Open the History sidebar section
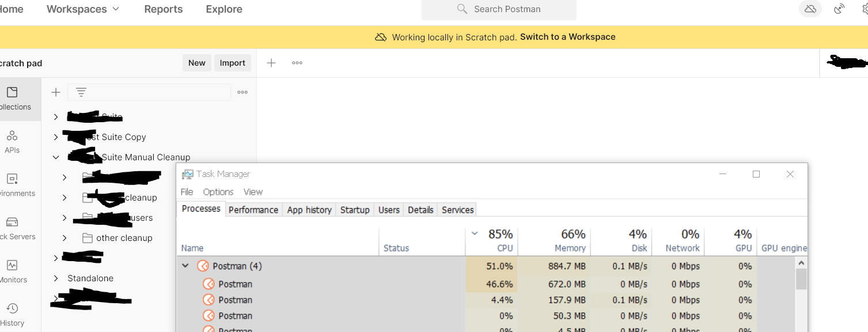 click(12, 315)
